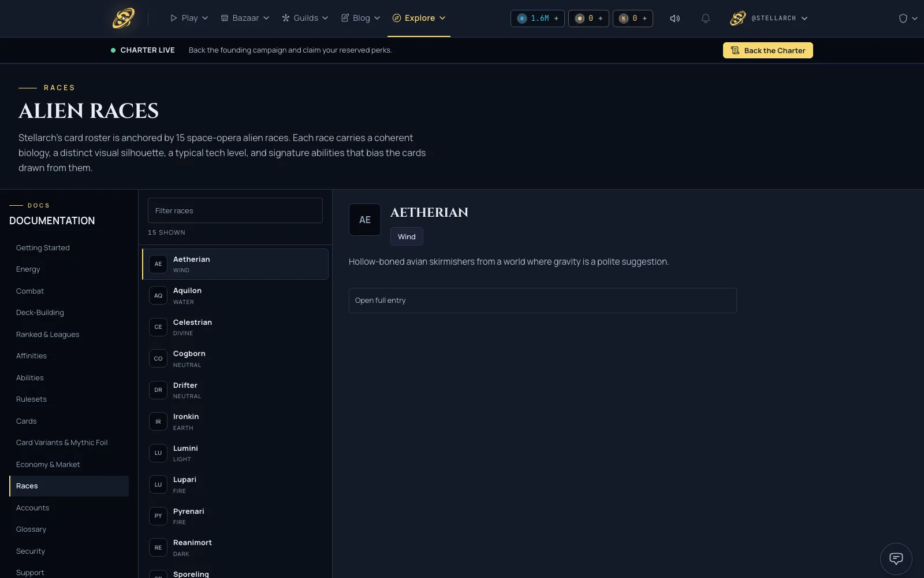Viewport: 924px width, 578px height.
Task: Go to Card Variants & Mythic Foil
Action: click(62, 443)
